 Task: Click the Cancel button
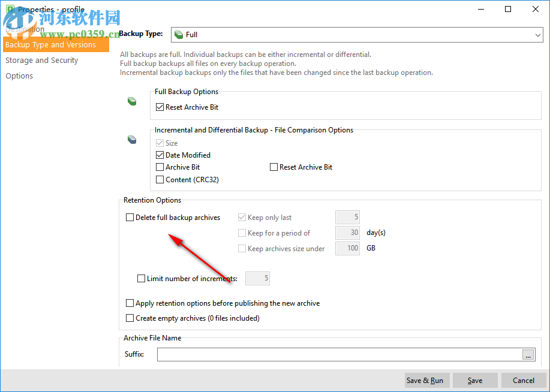click(x=523, y=380)
